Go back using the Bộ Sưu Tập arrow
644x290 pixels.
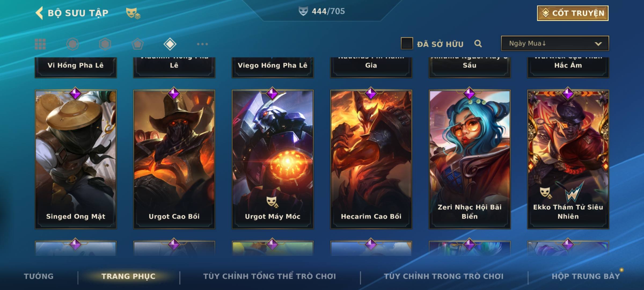(x=39, y=13)
